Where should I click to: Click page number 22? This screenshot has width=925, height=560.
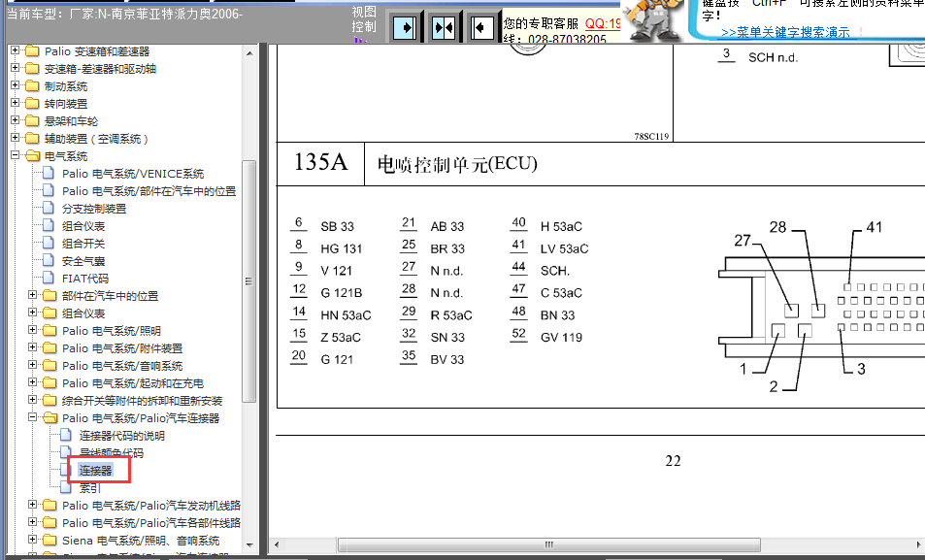click(673, 461)
